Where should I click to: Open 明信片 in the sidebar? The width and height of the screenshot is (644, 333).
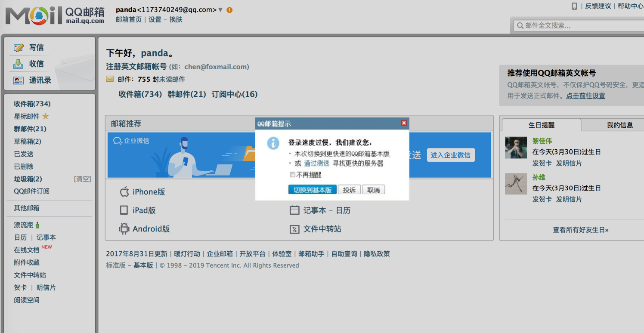[46, 287]
